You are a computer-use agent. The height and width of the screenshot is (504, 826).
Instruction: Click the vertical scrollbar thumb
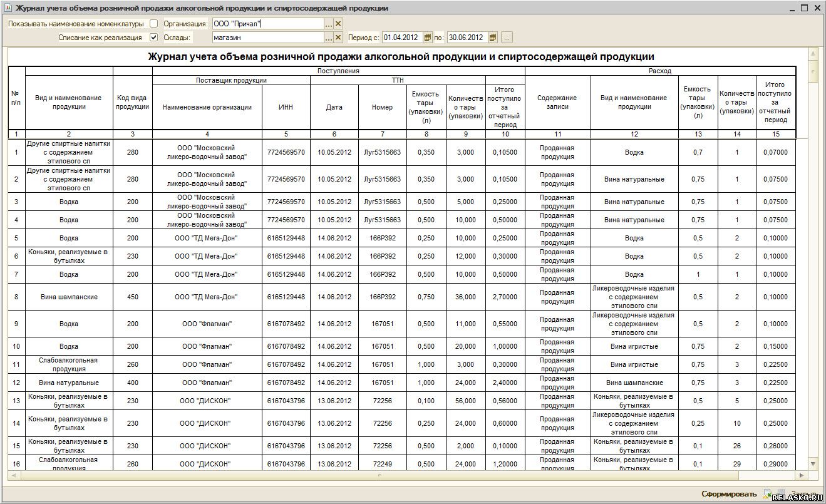point(813,70)
